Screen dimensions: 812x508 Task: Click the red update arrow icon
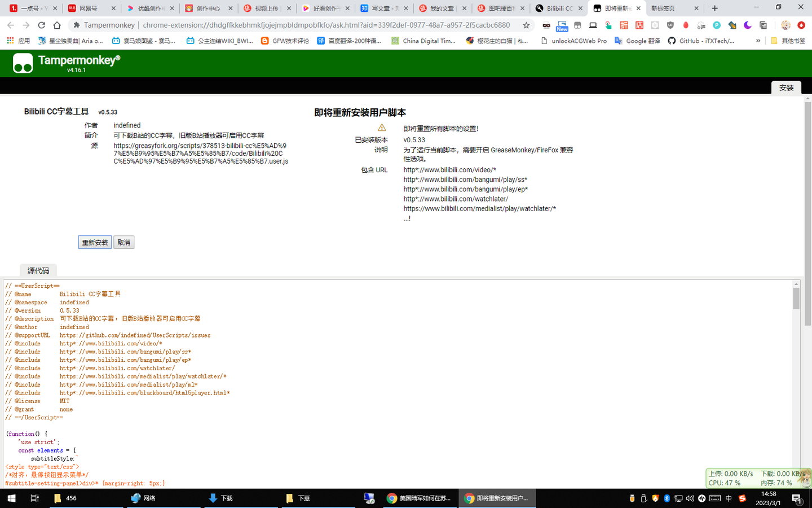tap(801, 25)
